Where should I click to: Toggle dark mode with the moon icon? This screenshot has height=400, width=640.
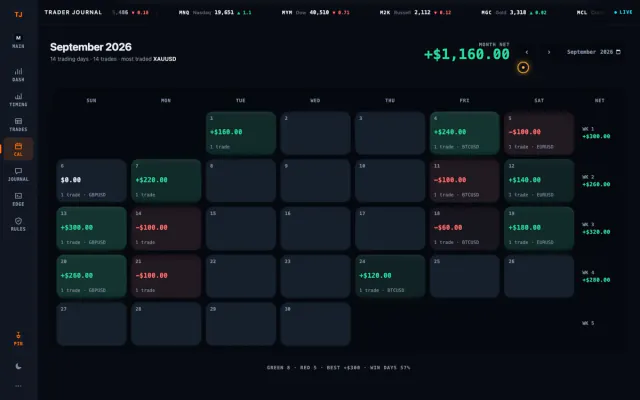18,366
